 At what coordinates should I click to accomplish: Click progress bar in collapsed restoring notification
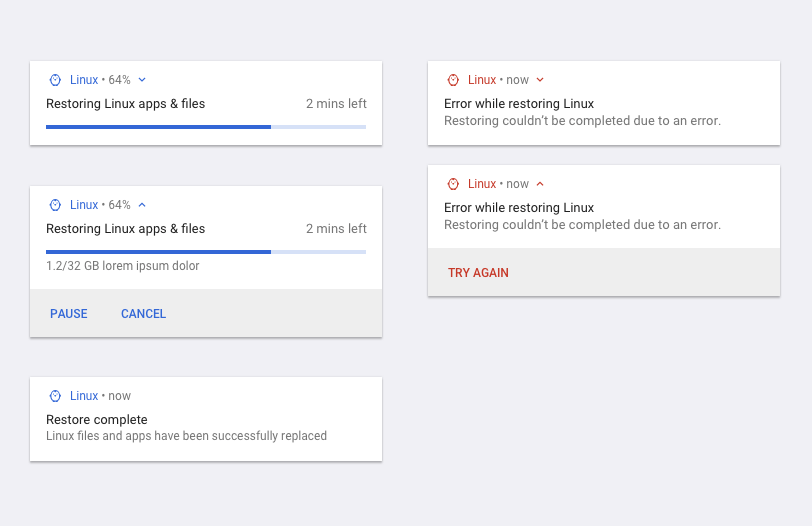click(x=206, y=127)
